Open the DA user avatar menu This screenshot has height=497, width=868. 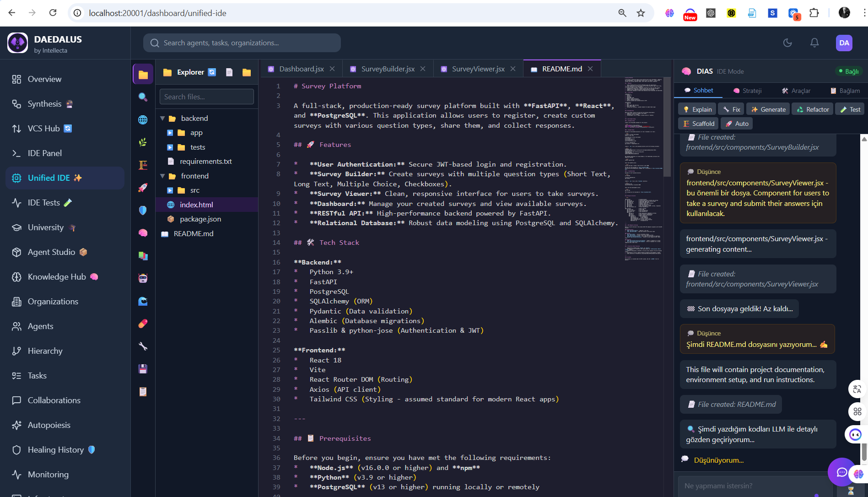pos(844,43)
